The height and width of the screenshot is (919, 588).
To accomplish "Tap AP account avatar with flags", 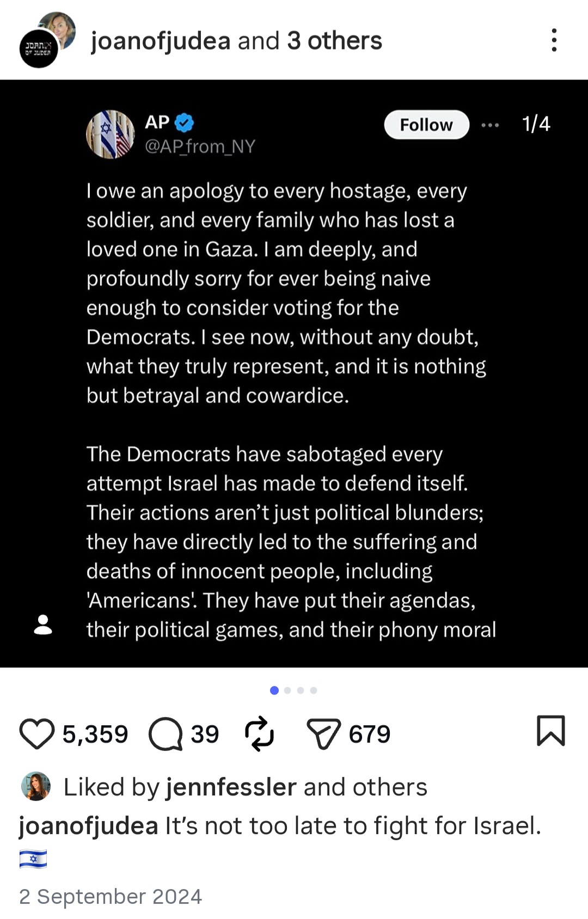I will click(111, 134).
